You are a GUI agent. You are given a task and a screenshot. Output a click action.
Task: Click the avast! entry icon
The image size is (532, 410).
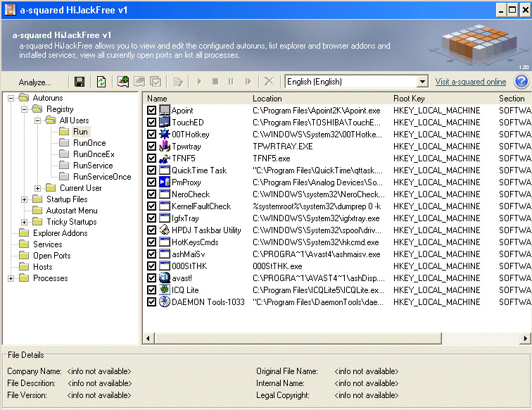point(165,278)
